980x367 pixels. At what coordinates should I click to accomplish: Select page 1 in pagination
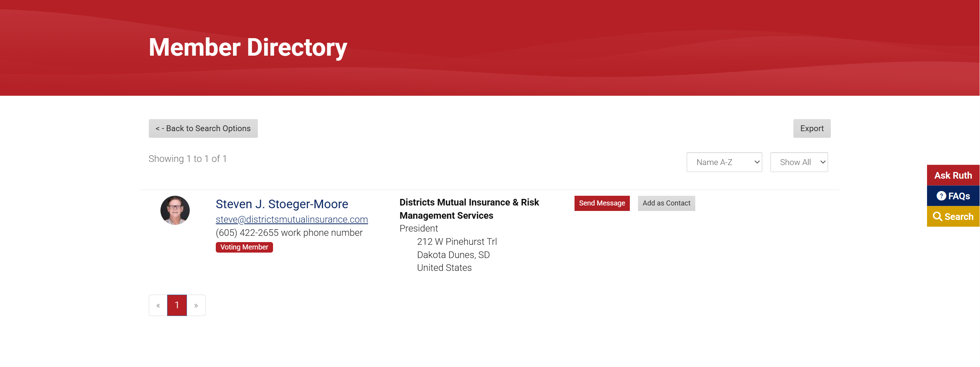pos(177,305)
